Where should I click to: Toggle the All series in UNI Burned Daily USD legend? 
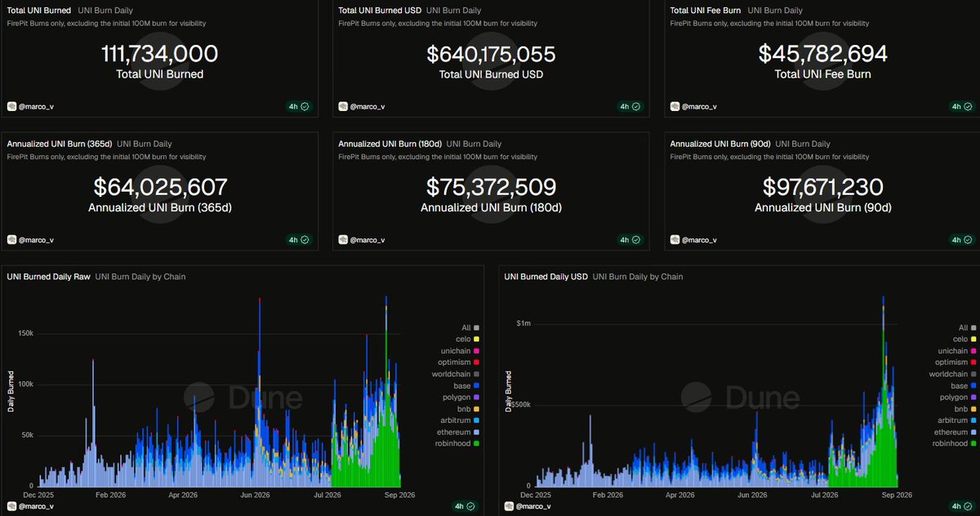point(967,327)
